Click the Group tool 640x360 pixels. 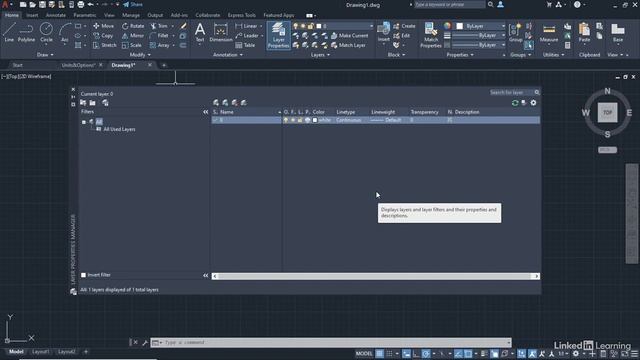pos(516,32)
